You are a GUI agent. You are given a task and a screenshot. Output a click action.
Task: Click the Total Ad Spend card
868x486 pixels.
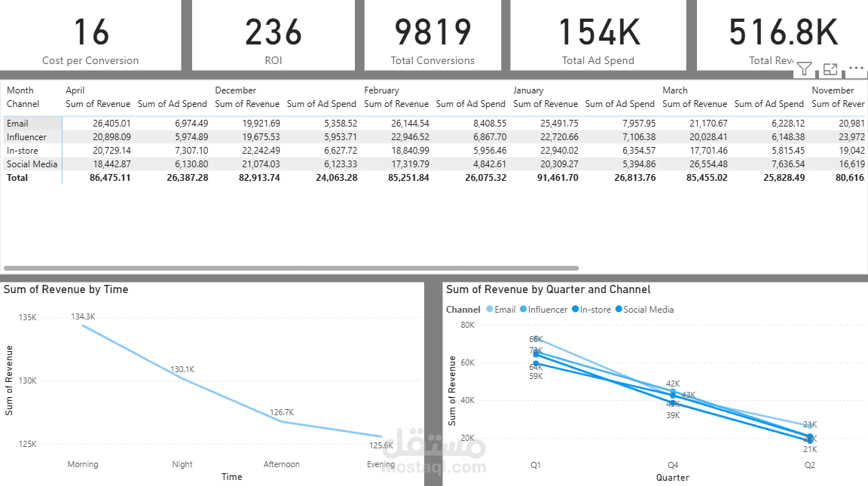pos(598,35)
